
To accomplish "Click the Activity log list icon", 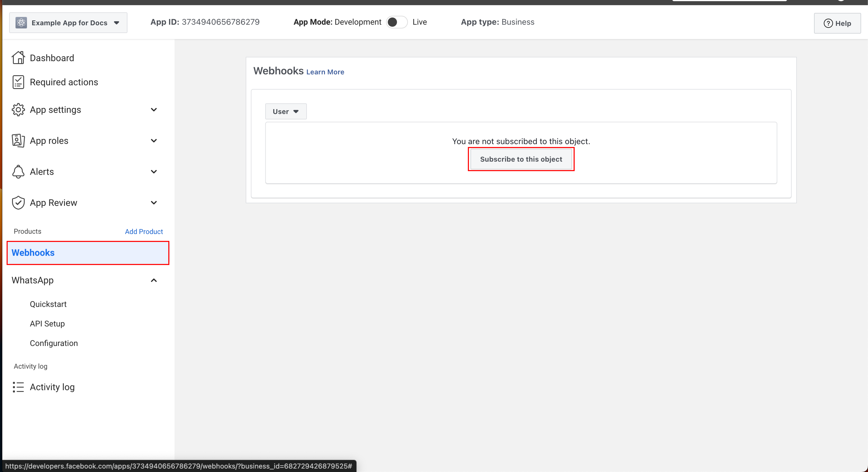I will click(18, 387).
